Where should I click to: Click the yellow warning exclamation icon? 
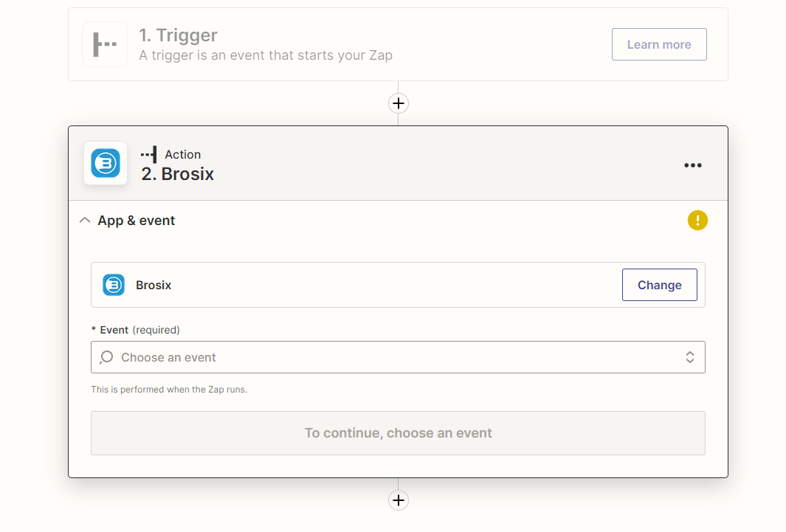coord(697,221)
